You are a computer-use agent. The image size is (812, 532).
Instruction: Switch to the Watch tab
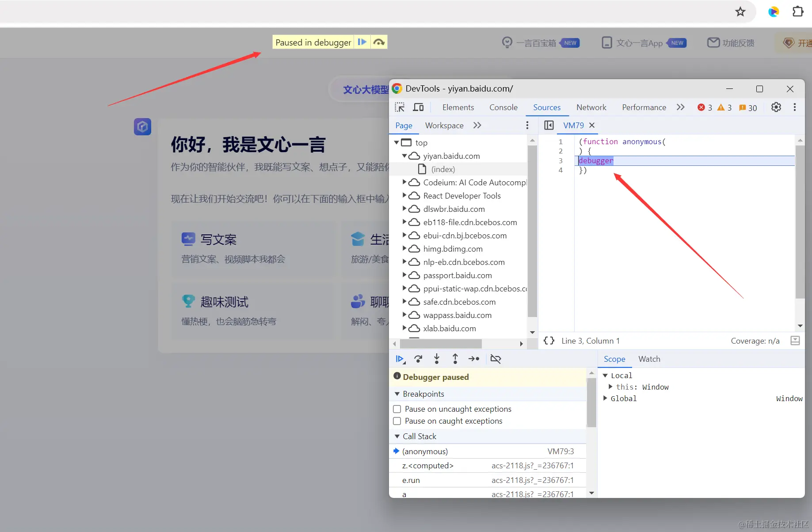pos(649,359)
